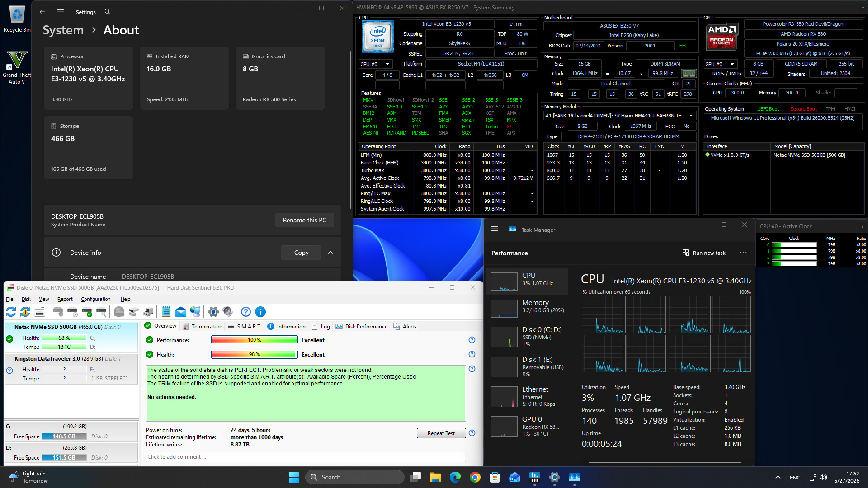Click Rename this PC button

point(305,220)
